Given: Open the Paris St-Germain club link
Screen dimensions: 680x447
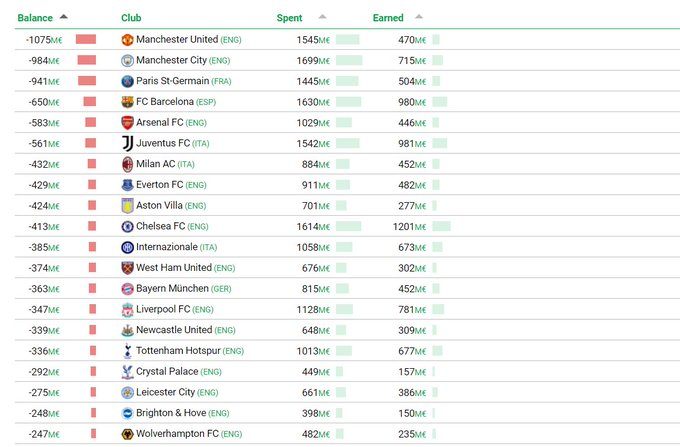Looking at the screenshot, I should tap(173, 81).
